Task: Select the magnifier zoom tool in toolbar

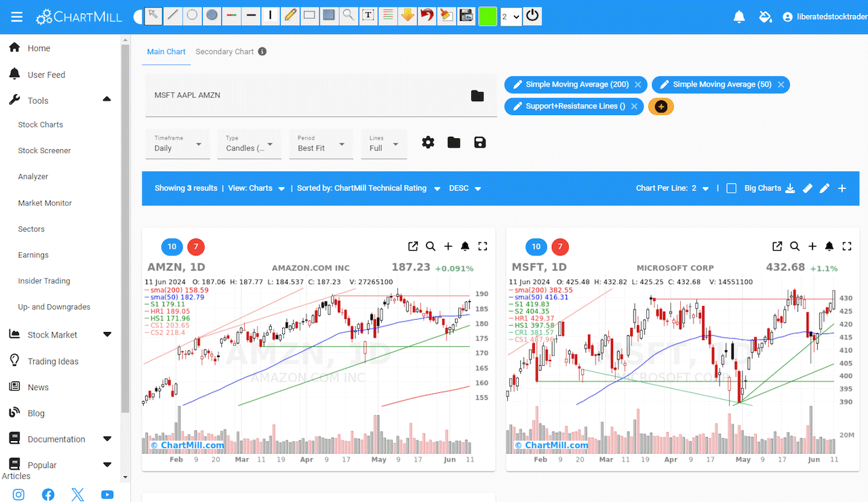Action: pyautogui.click(x=349, y=15)
